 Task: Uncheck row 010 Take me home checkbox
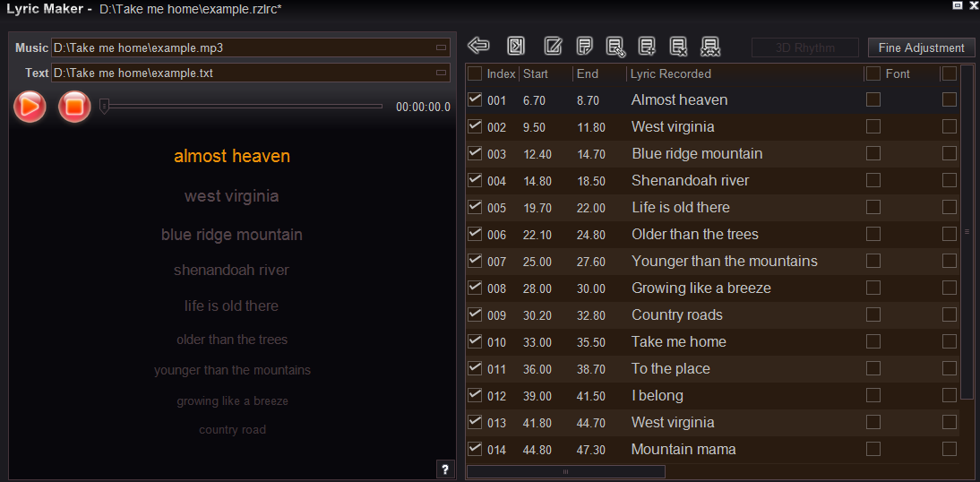point(475,341)
